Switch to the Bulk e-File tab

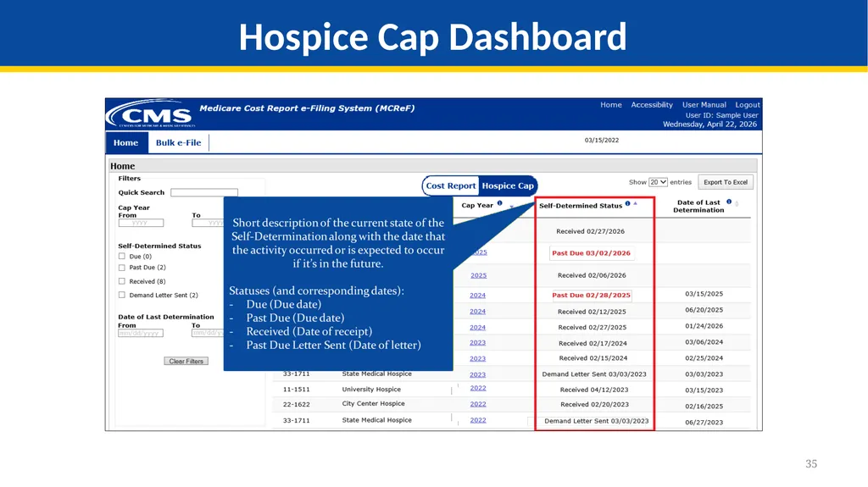pyautogui.click(x=178, y=143)
